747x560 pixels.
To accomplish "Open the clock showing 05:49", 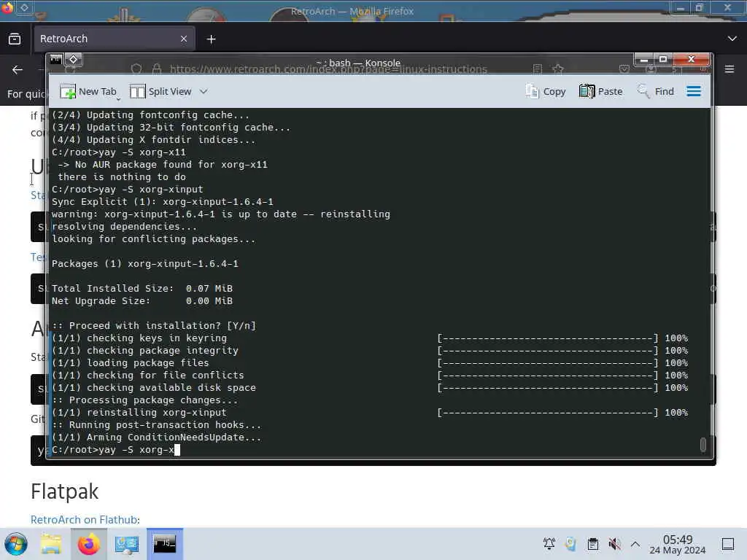I will [678, 544].
